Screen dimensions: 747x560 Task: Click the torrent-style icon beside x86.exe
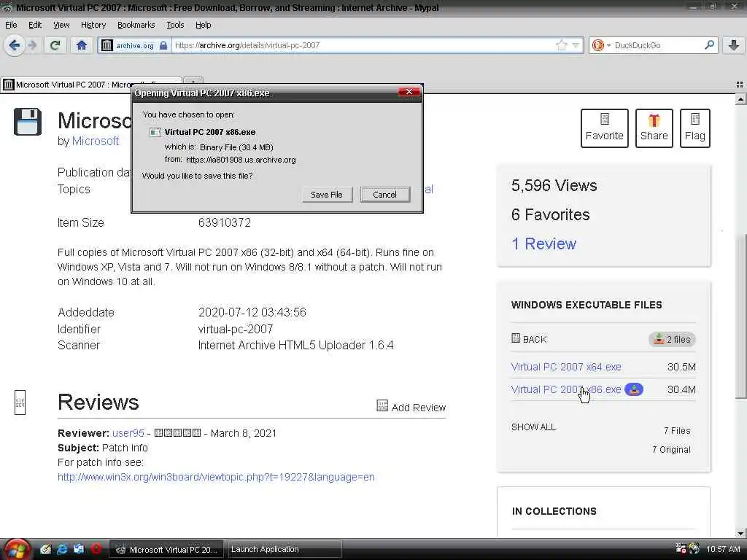634,389
